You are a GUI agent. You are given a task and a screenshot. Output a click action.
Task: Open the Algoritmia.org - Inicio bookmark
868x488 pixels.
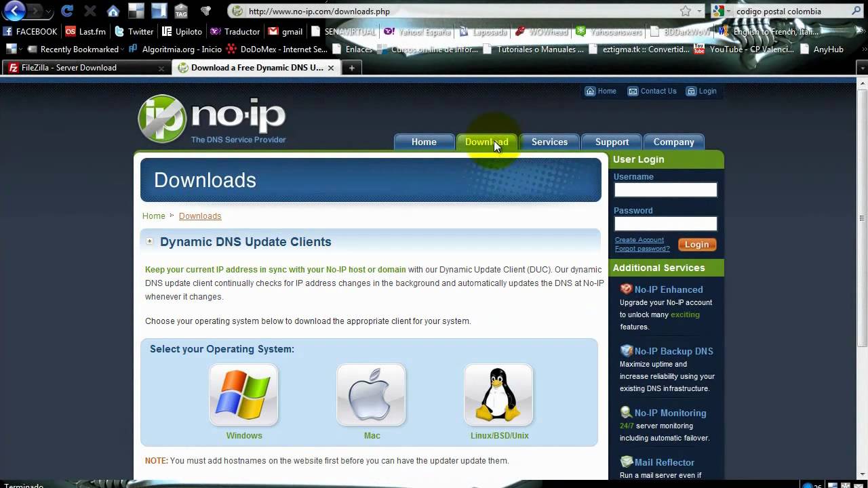pyautogui.click(x=175, y=49)
